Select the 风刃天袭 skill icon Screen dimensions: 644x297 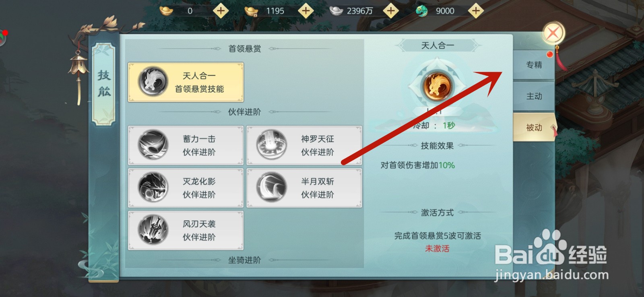pyautogui.click(x=153, y=230)
